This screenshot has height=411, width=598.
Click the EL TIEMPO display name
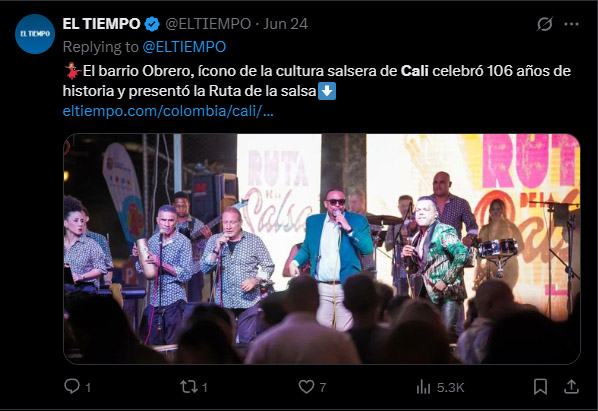(101, 24)
